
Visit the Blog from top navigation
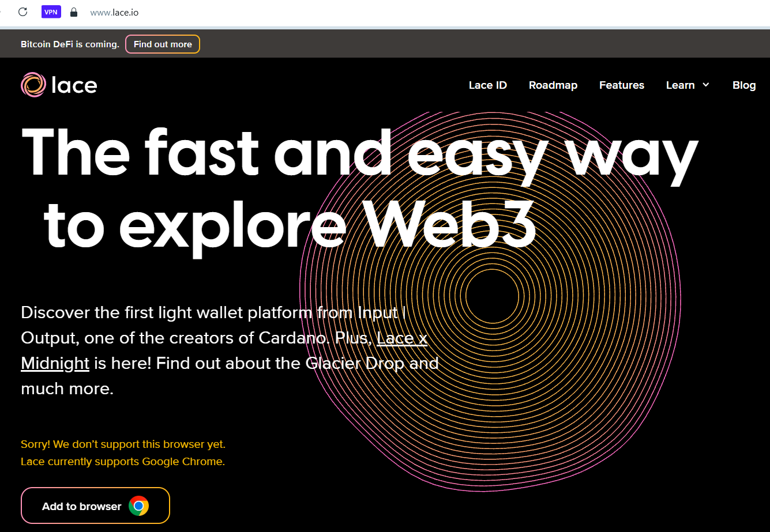click(x=743, y=85)
